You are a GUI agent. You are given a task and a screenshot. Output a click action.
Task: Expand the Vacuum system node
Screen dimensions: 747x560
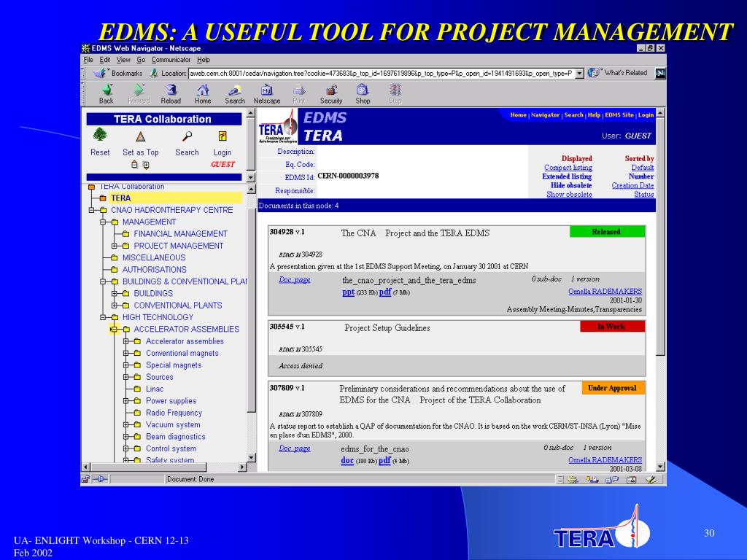tap(125, 424)
